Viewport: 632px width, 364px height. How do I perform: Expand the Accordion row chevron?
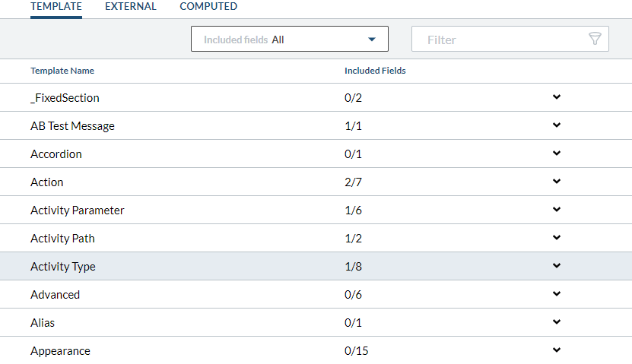pos(557,154)
